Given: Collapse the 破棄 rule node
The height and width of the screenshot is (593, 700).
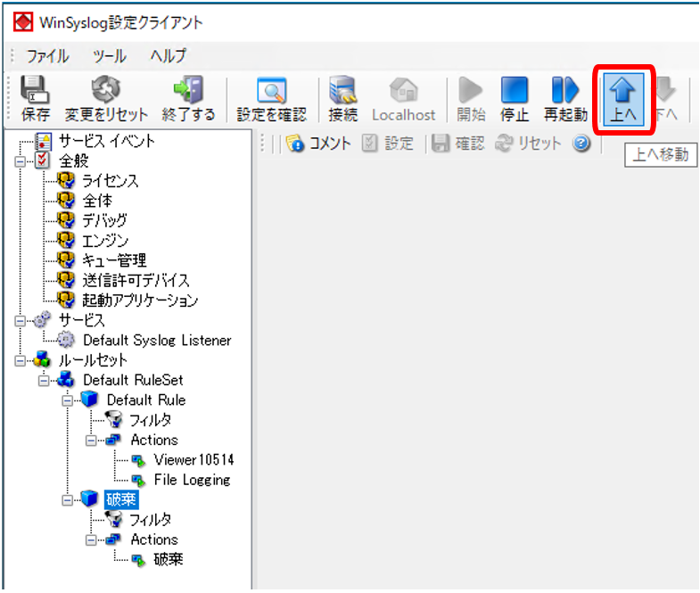Looking at the screenshot, I should (x=68, y=499).
